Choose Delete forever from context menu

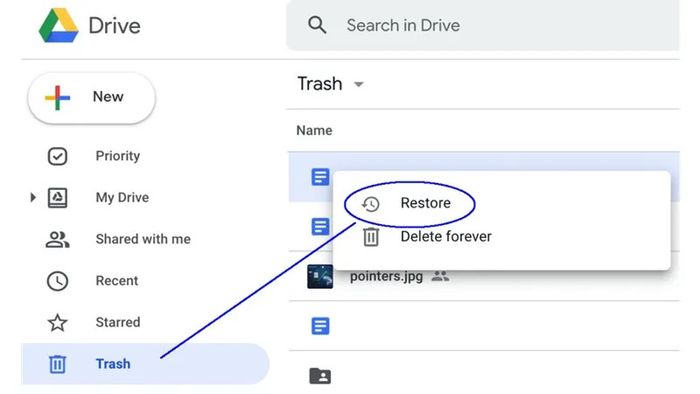[x=446, y=236]
